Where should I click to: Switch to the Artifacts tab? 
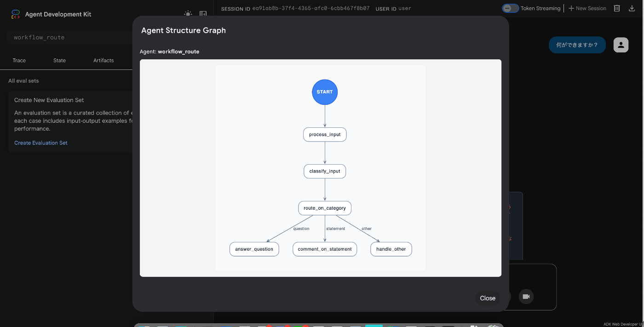click(103, 60)
